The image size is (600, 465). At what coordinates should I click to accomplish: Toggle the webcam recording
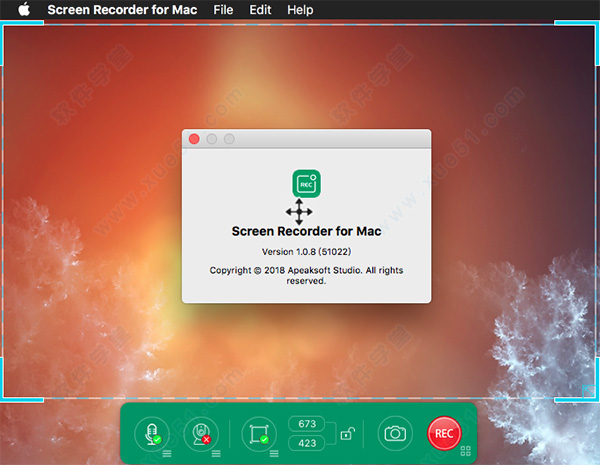[x=201, y=434]
